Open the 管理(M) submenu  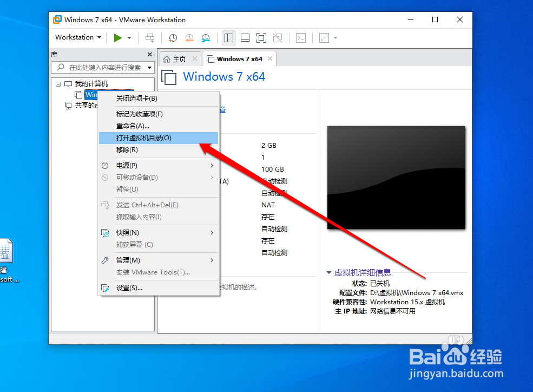click(x=159, y=260)
